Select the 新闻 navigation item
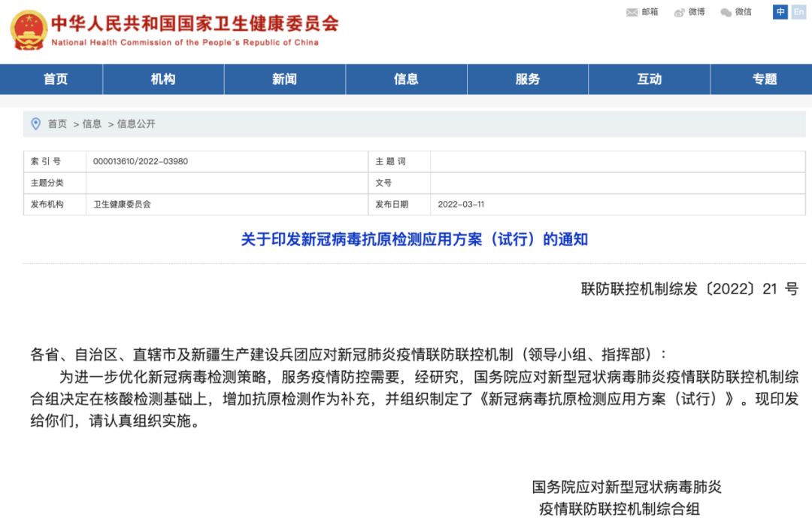 pos(284,79)
